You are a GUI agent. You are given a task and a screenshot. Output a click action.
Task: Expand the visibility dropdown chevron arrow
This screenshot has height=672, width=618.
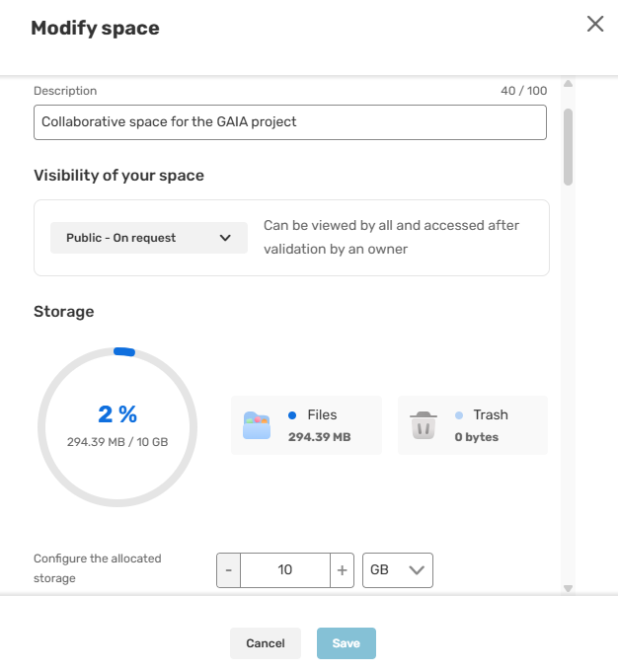click(x=225, y=238)
